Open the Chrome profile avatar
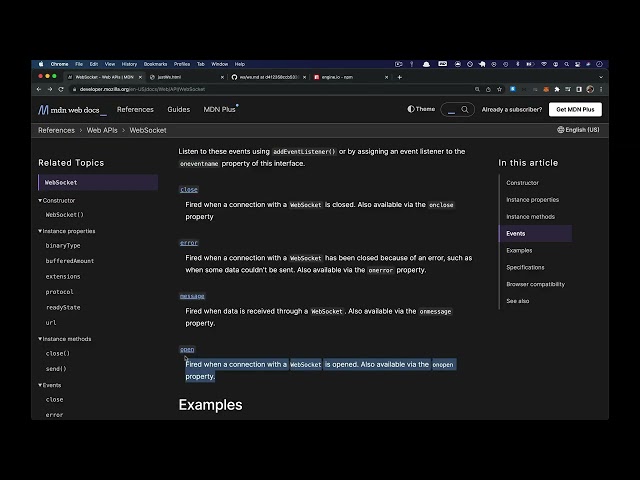The width and height of the screenshot is (640, 480). pos(590,89)
